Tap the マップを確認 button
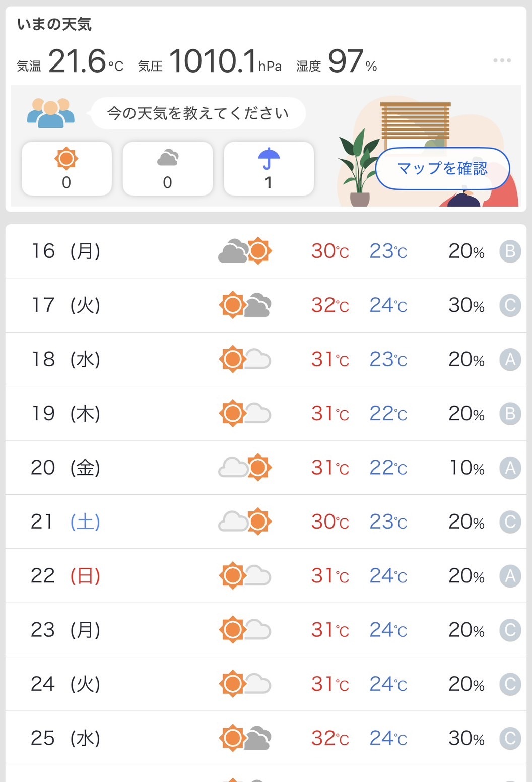 click(442, 168)
